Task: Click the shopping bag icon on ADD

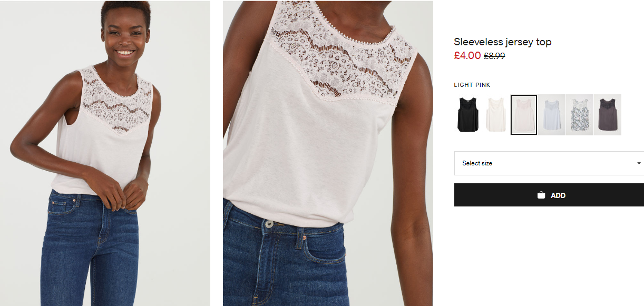Action: point(541,195)
